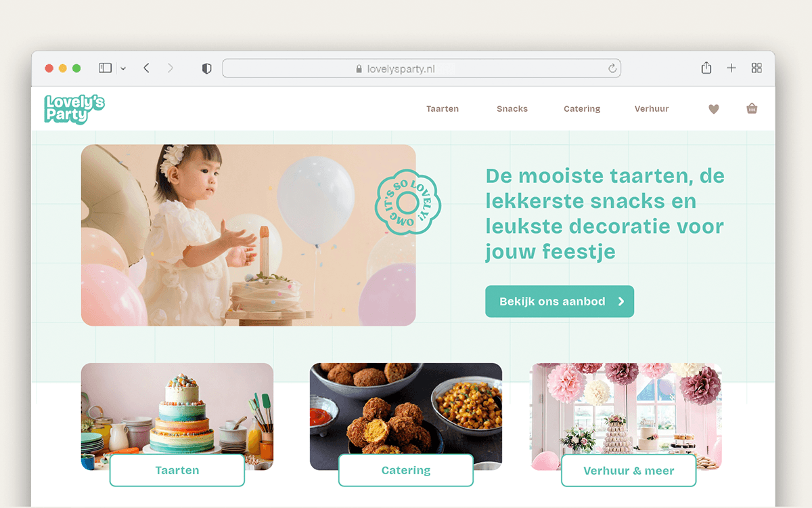Click the privacy shield icon

click(207, 68)
